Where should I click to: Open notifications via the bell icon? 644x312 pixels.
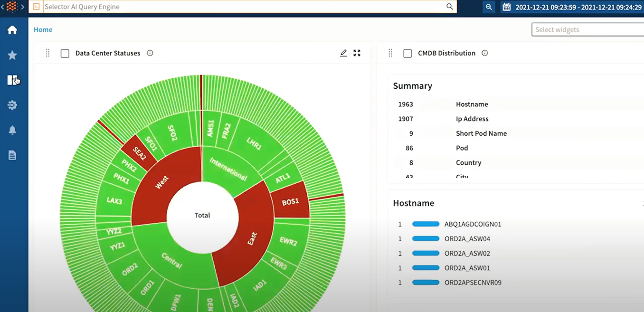[x=12, y=129]
